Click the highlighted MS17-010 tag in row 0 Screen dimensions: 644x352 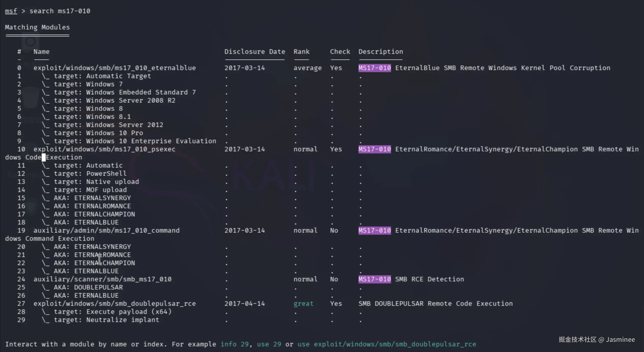tap(374, 68)
